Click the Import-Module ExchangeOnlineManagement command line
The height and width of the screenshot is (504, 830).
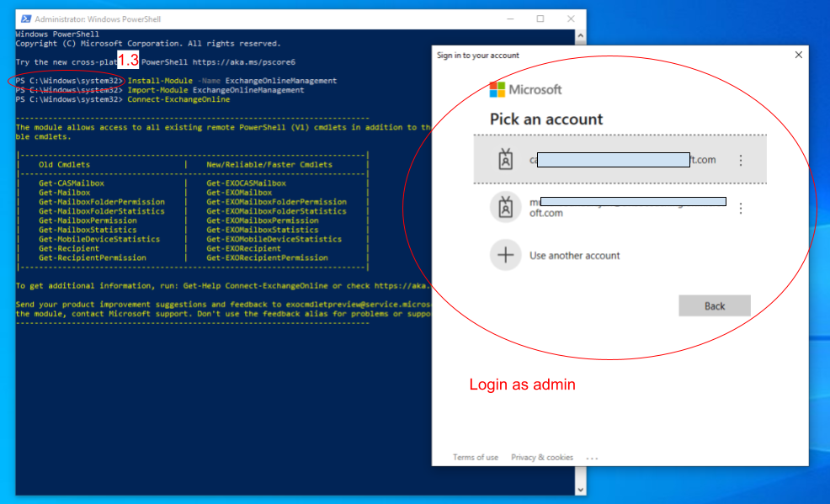pos(215,90)
